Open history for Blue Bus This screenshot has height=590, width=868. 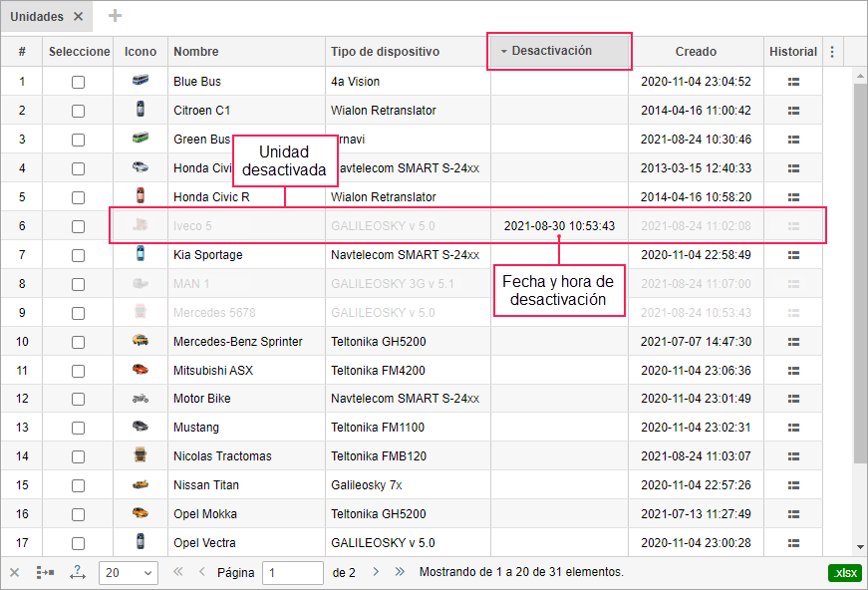[793, 82]
